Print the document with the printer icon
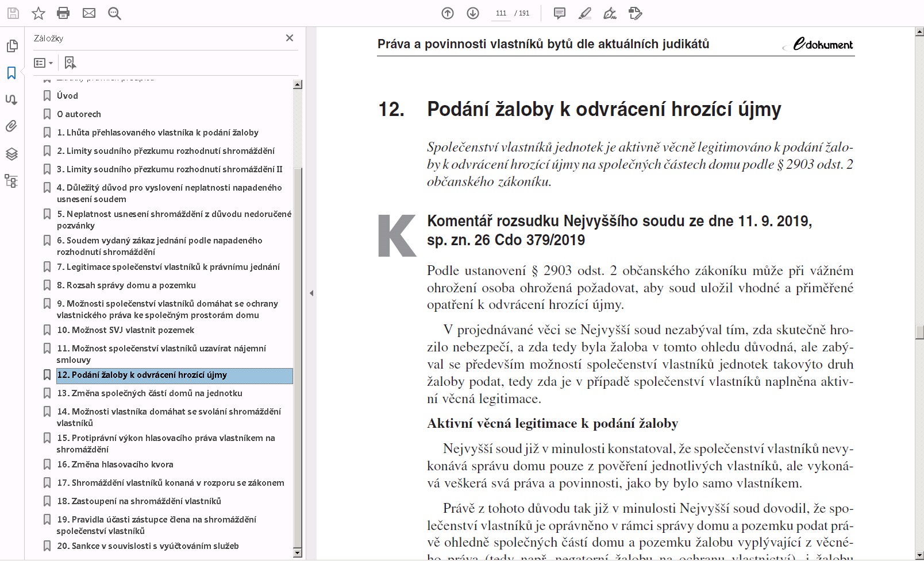The image size is (924, 561). click(x=63, y=13)
